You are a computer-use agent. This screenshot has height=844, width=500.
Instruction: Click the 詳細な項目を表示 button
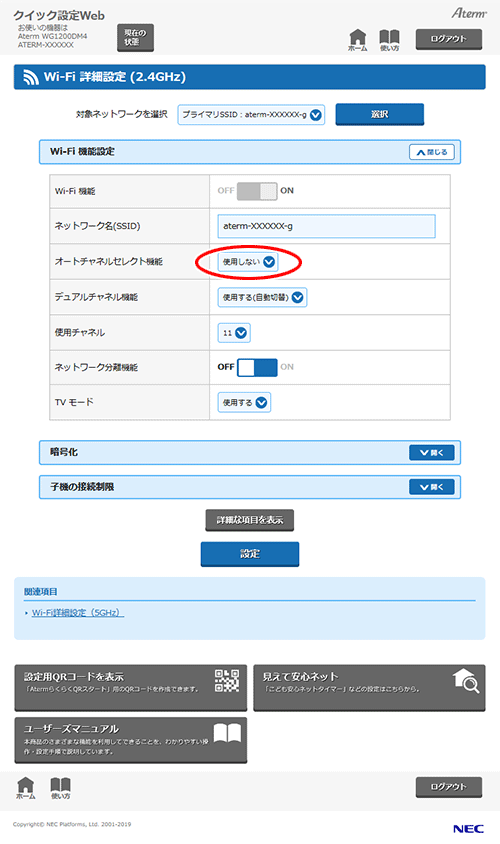[250, 520]
